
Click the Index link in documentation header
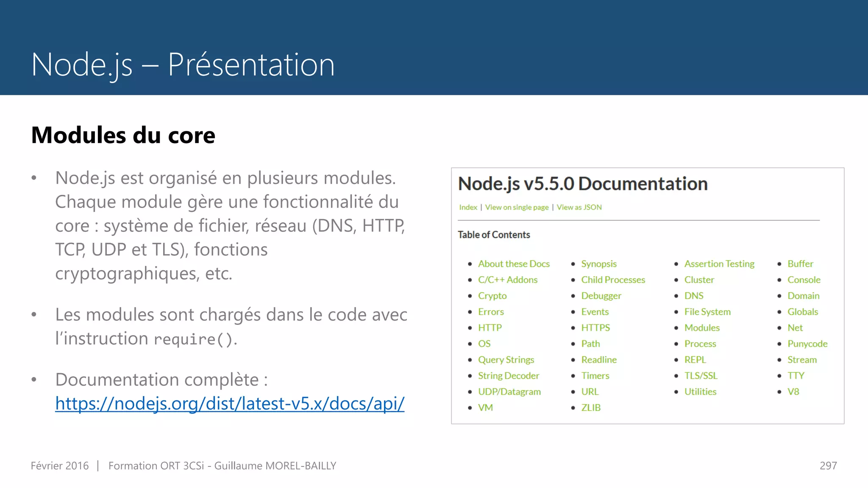468,207
